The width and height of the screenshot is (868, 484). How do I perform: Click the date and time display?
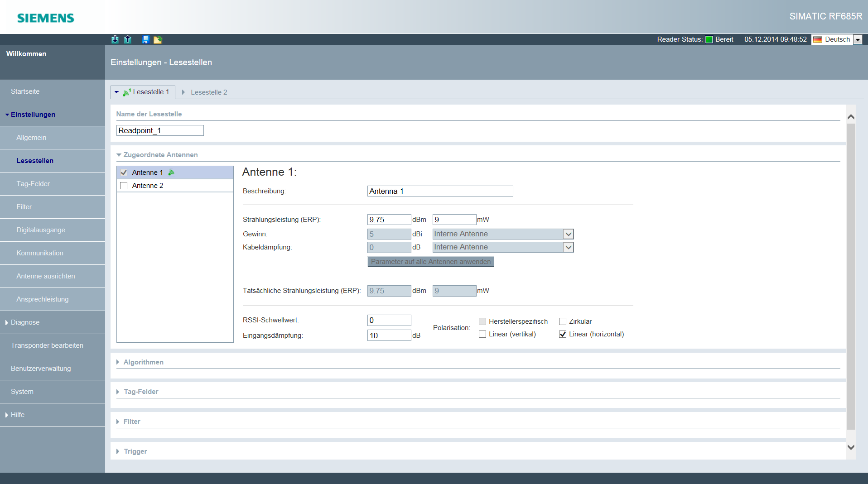click(x=776, y=39)
